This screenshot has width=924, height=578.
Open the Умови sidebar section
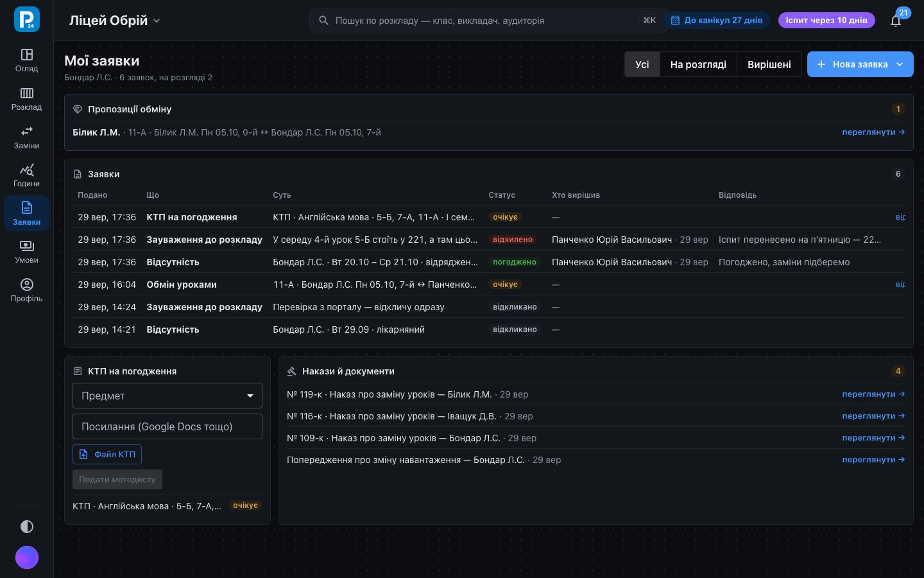pos(27,252)
